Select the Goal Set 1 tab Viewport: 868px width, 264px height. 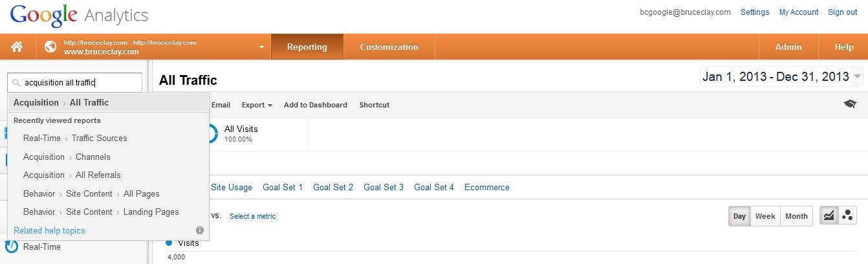point(283,187)
